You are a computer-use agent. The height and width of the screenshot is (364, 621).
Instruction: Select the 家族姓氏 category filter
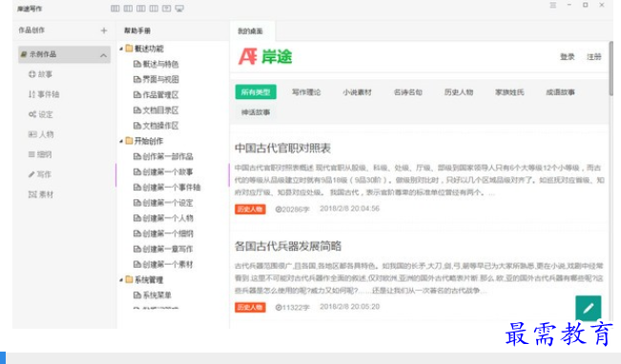(x=509, y=92)
